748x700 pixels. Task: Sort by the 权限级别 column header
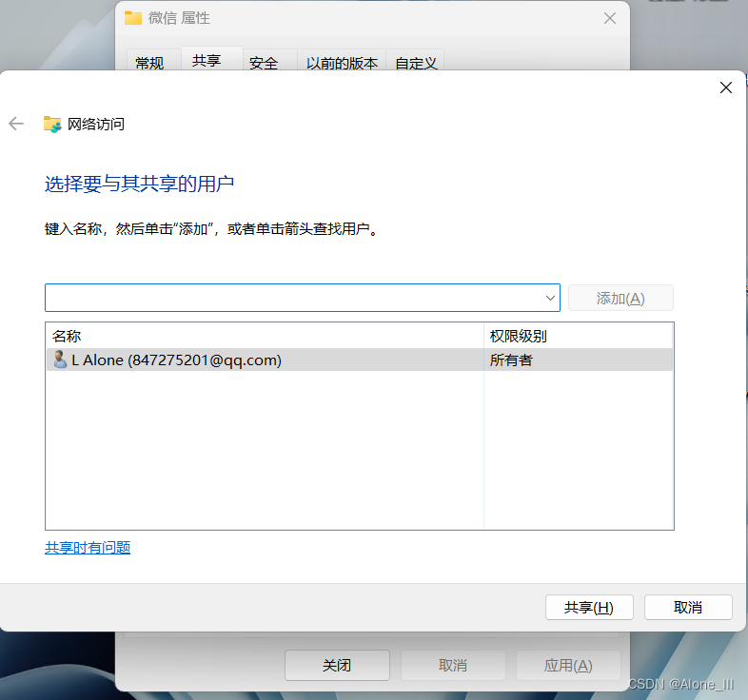[x=579, y=336]
